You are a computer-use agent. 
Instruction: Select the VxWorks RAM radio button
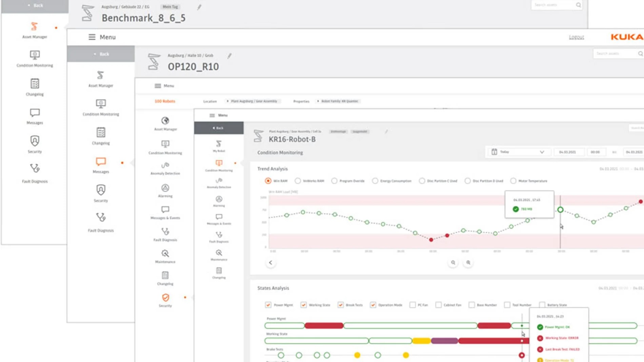coord(298,181)
